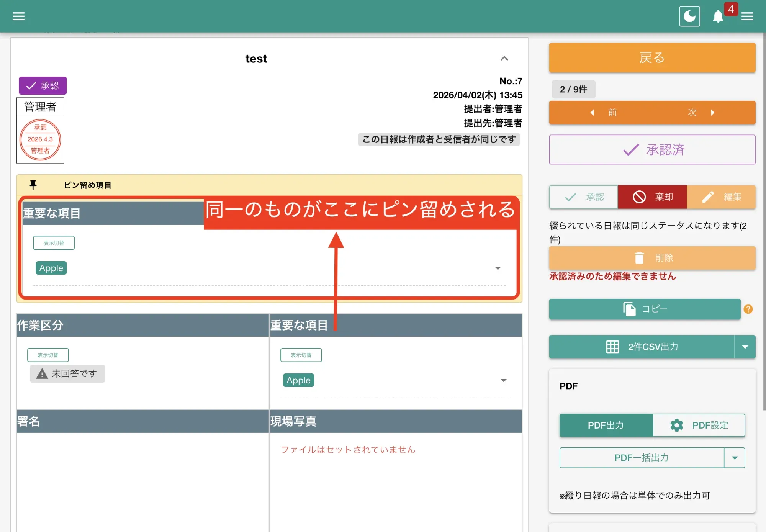The image size is (766, 532).
Task: Click the grid icon on 2件CSV出力
Action: [613, 347]
